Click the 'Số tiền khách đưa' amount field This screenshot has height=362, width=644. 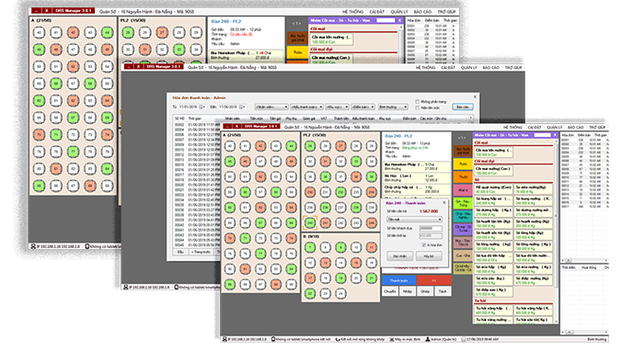(431, 229)
